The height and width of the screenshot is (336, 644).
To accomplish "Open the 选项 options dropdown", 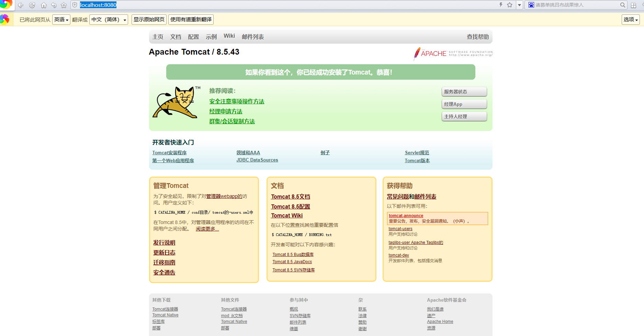I will 631,20.
